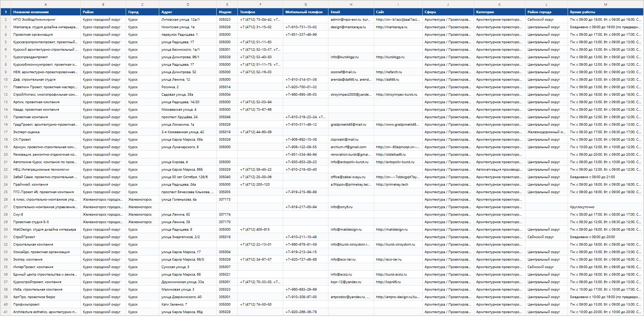Click the index cell "305040"
The image size is (644, 322).
point(227,177)
